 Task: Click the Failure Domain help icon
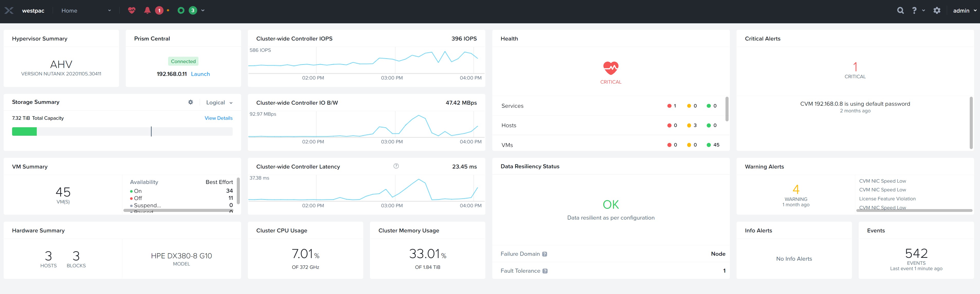click(545, 254)
